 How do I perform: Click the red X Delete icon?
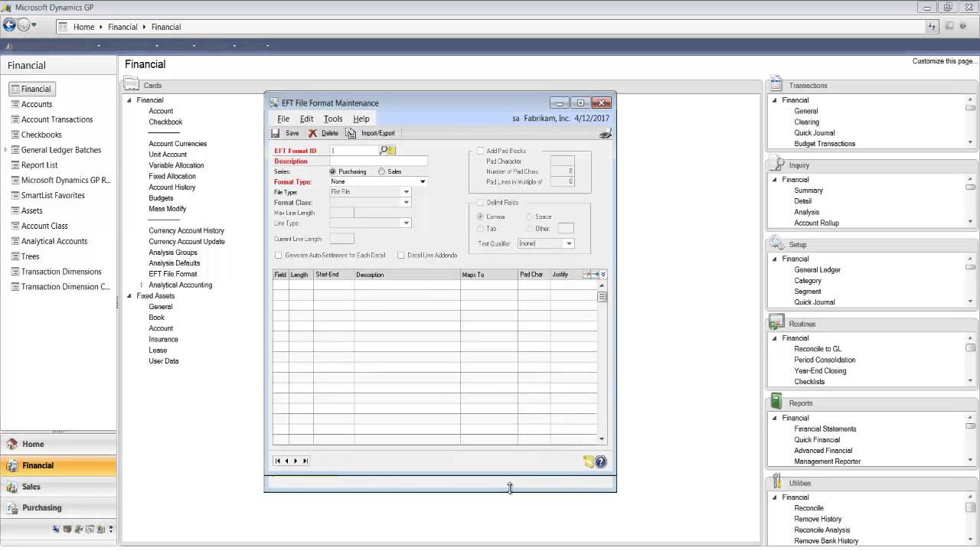tap(312, 133)
